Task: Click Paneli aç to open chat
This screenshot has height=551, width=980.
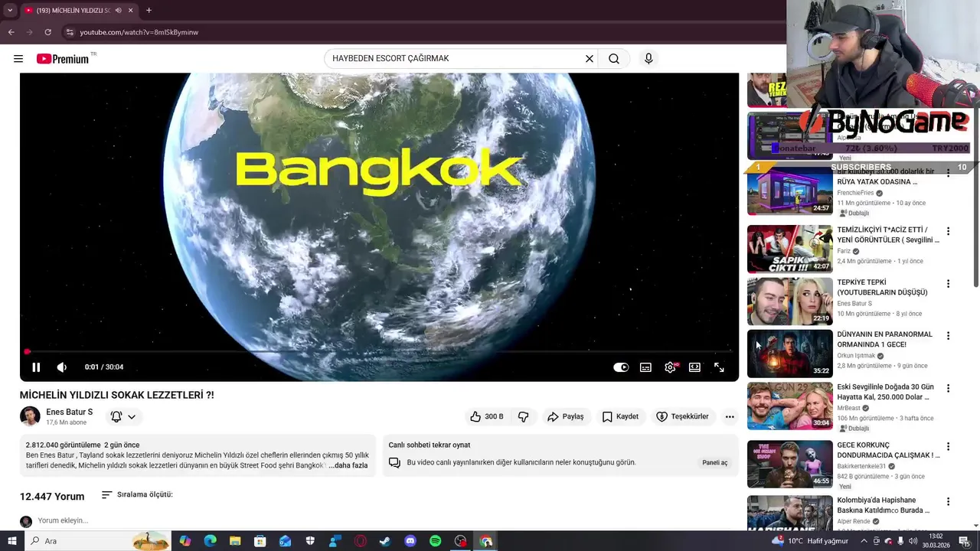Action: pyautogui.click(x=715, y=462)
